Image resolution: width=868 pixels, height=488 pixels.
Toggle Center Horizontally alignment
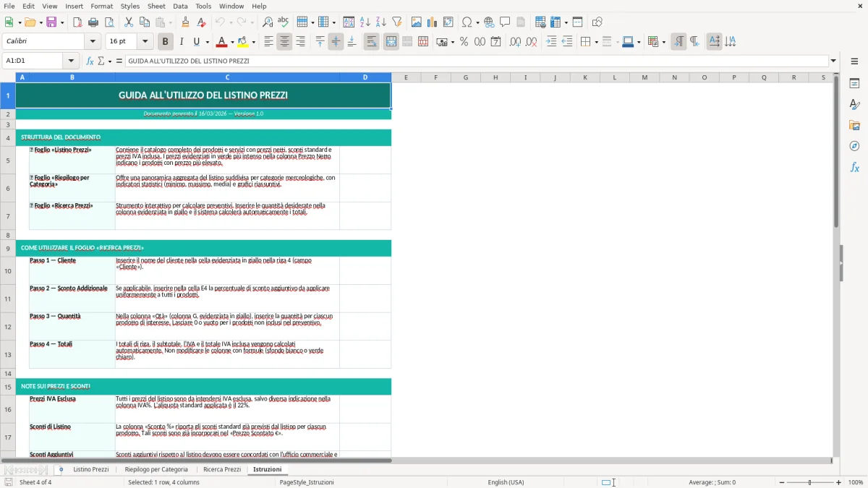(284, 42)
